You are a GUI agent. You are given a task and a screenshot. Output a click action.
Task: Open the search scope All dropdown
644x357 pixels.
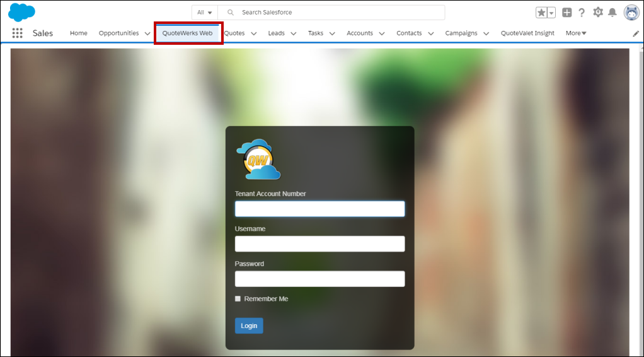[x=204, y=13]
